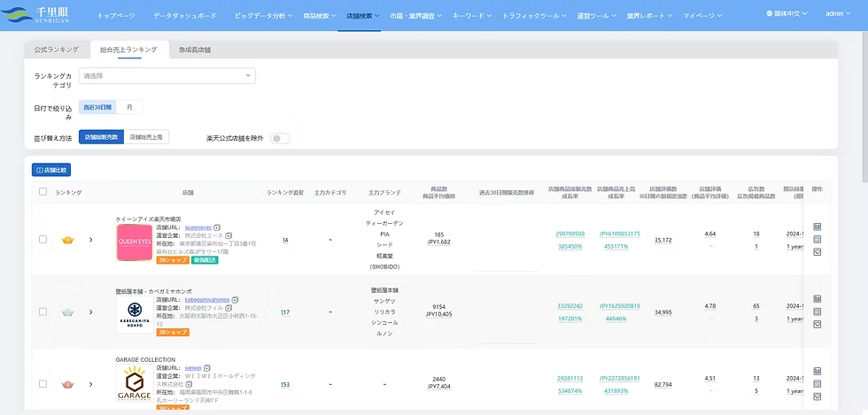
Task: Click the globe icon beside 簡体中文
Action: pyautogui.click(x=770, y=13)
